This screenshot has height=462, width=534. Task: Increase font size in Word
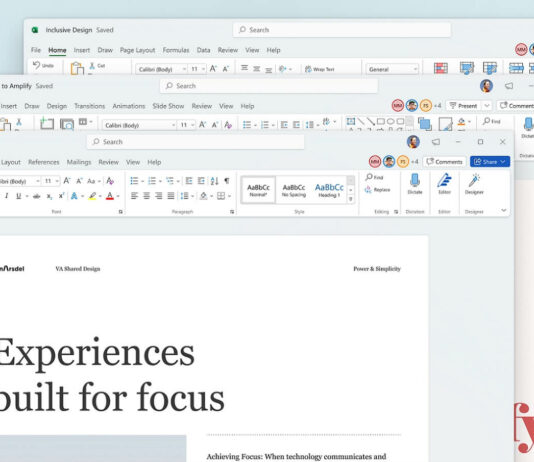coord(67,181)
